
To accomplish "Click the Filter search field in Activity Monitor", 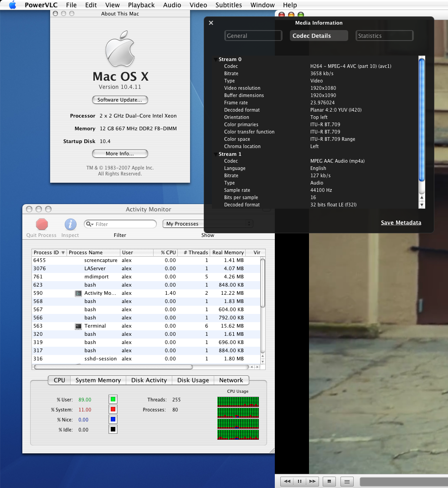I will 120,224.
